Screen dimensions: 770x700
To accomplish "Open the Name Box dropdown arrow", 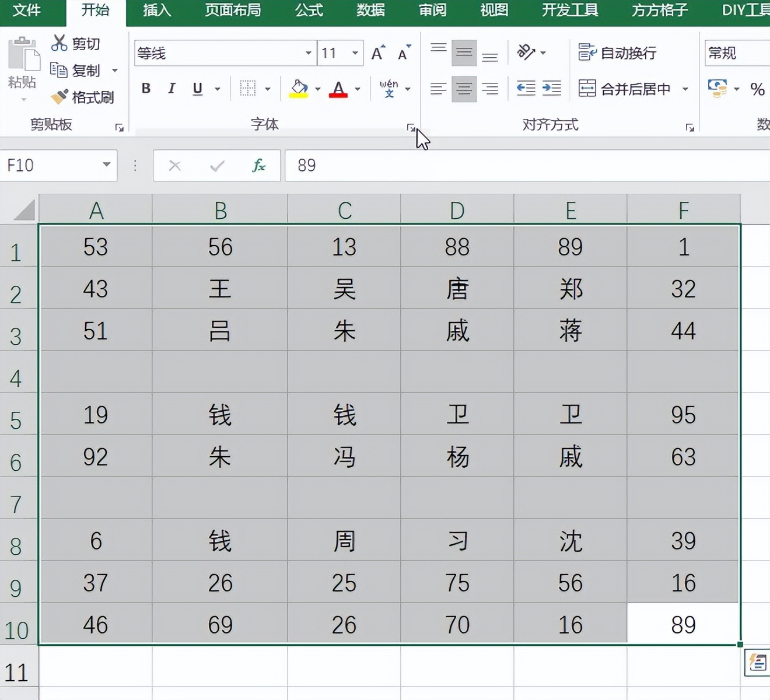I will (x=106, y=165).
